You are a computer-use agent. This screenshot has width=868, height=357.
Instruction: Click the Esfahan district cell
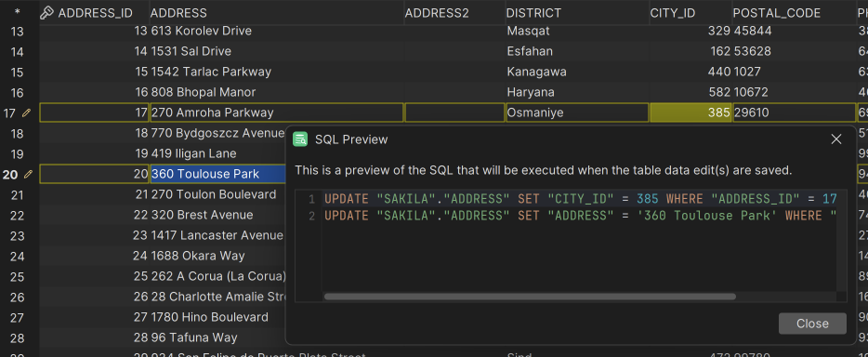click(x=577, y=51)
